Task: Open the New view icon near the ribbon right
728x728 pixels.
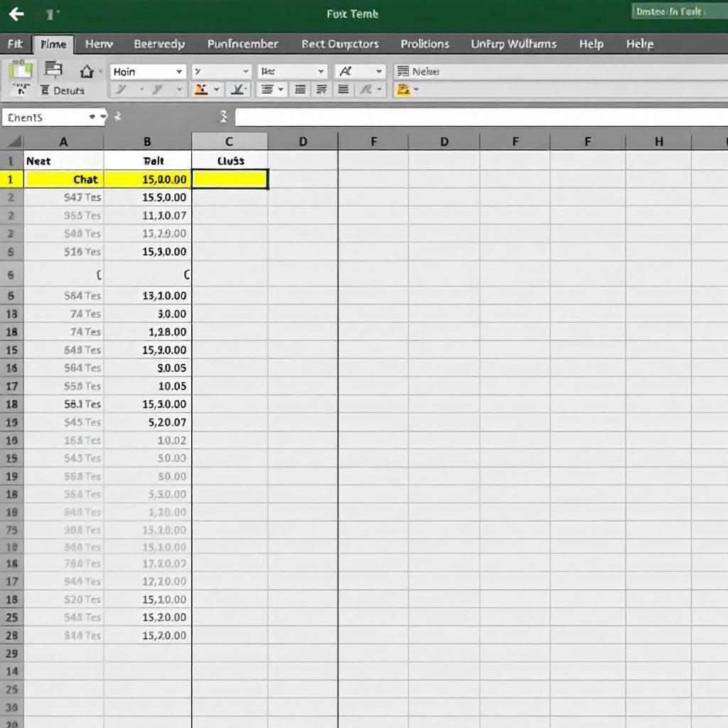Action: click(416, 70)
